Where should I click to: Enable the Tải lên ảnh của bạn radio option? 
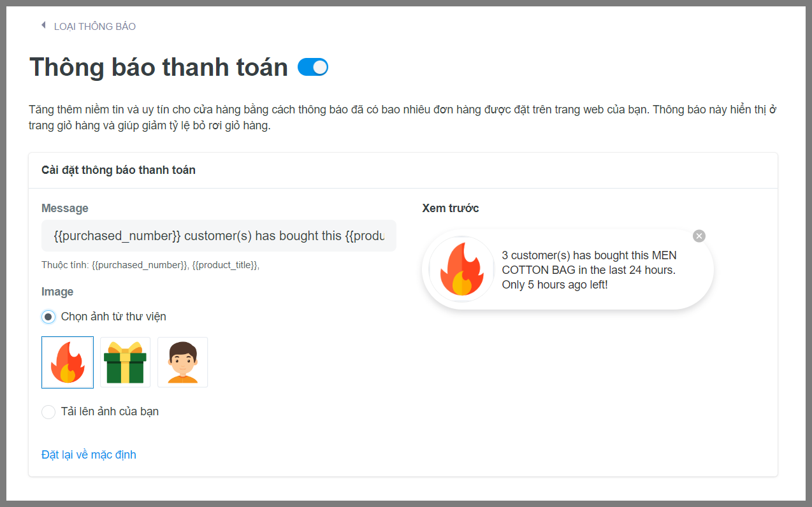(48, 412)
